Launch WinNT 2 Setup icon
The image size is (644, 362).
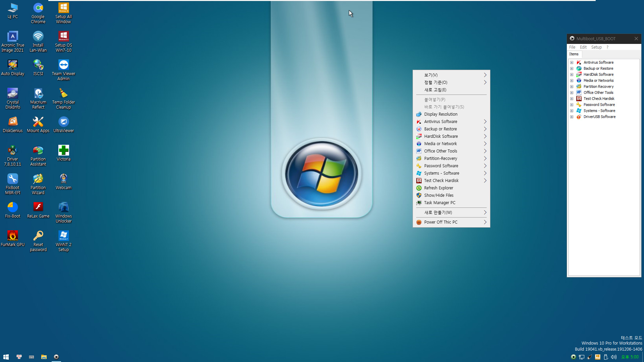[x=63, y=241]
